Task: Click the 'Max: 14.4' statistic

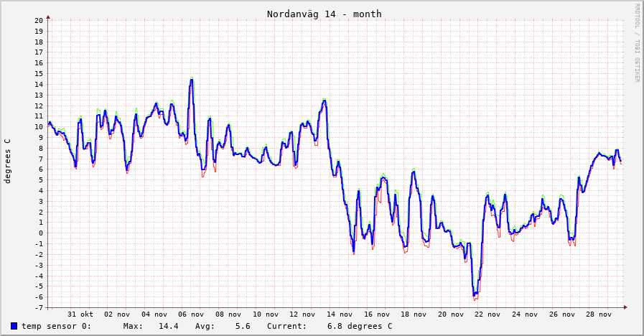Action: pos(151,327)
